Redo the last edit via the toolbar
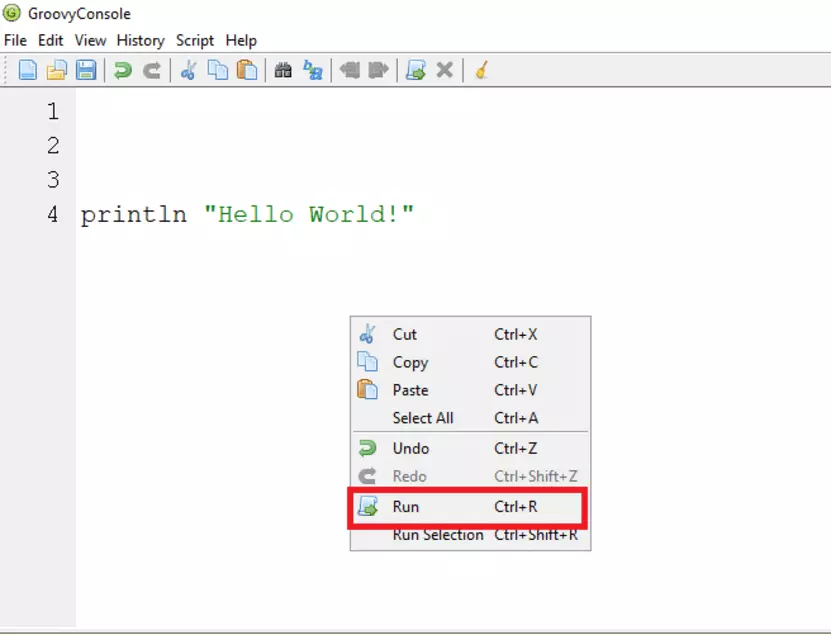The width and height of the screenshot is (831, 635). 152,69
